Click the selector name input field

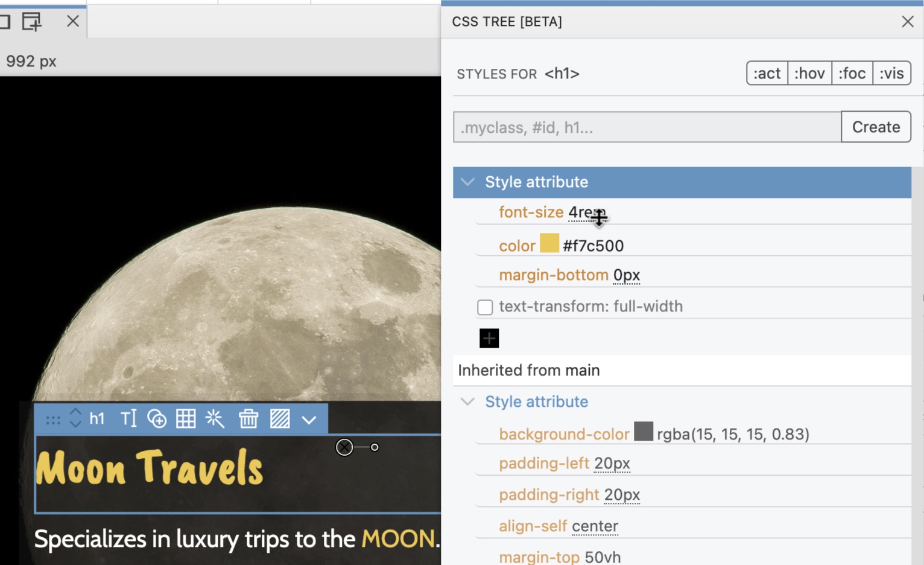pyautogui.click(x=647, y=127)
